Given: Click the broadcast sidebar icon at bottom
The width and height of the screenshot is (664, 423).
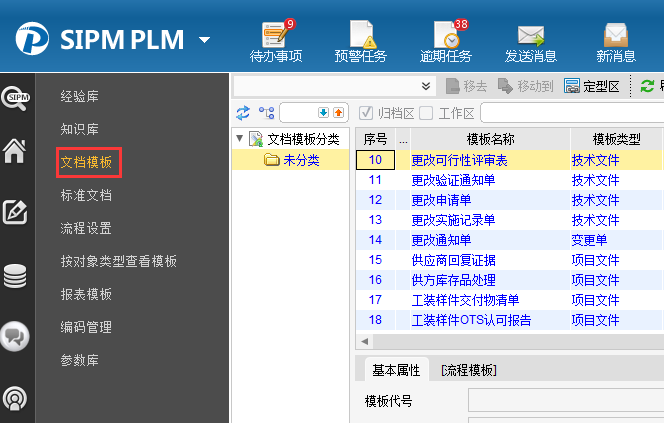Looking at the screenshot, I should [15, 398].
